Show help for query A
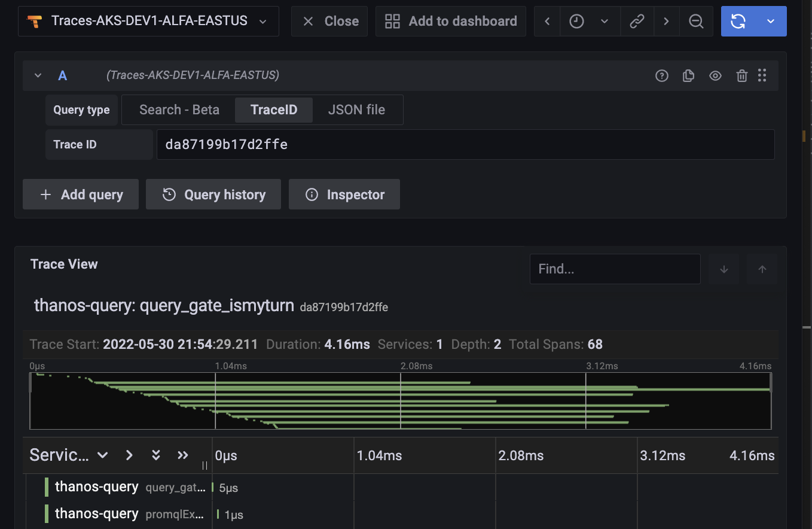The image size is (812, 529). [661, 75]
